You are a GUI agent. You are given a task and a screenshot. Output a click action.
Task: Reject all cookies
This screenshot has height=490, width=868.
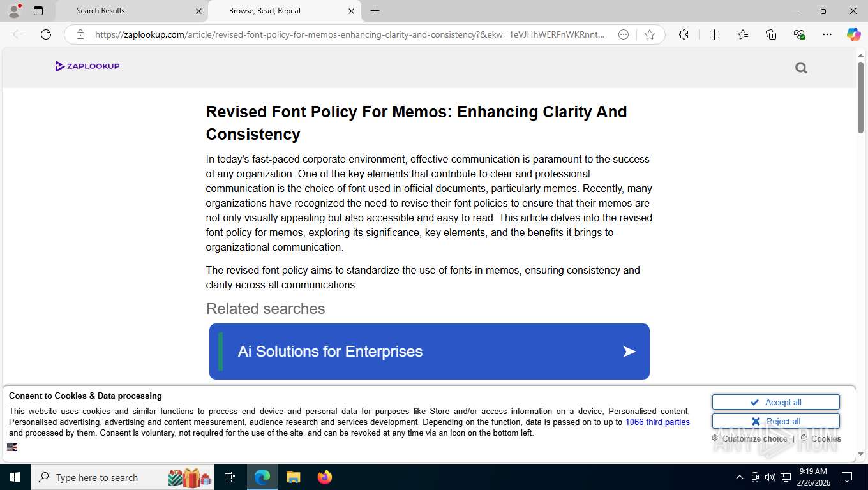[775, 421]
